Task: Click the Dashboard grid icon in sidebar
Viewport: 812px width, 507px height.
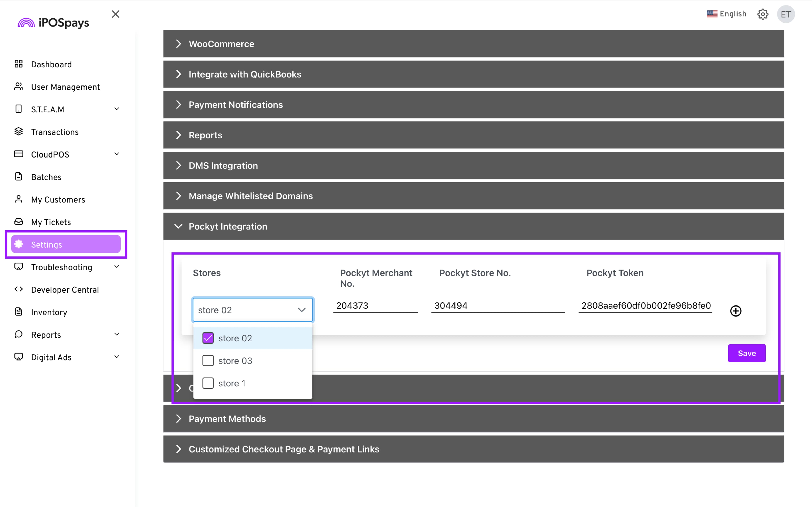Action: pyautogui.click(x=18, y=64)
